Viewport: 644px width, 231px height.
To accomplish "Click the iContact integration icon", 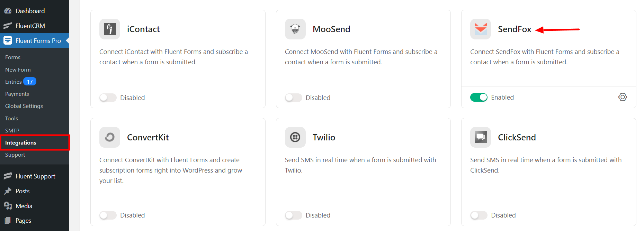I will 110,29.
